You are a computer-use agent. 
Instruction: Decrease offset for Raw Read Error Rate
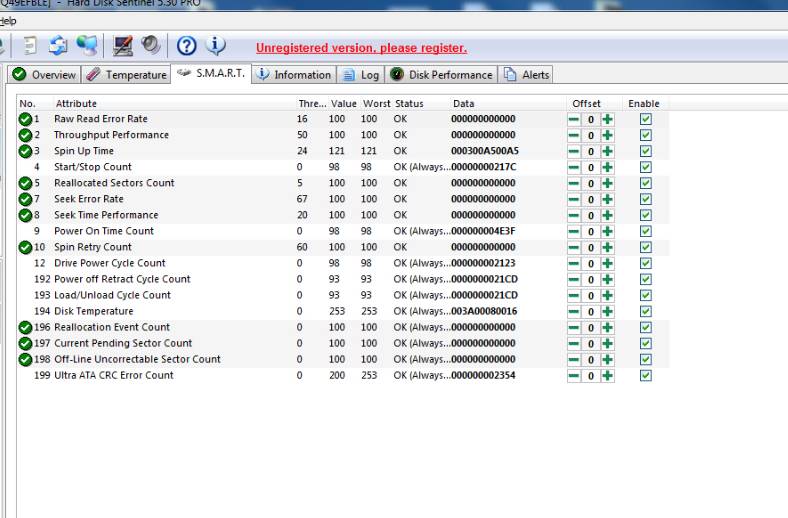click(574, 120)
